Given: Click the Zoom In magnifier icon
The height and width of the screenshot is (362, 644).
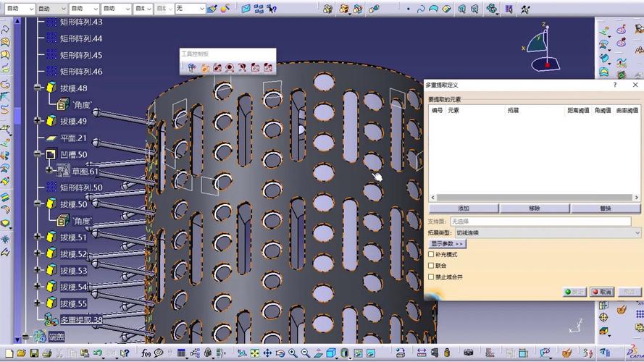Looking at the screenshot, I should pos(293,353).
